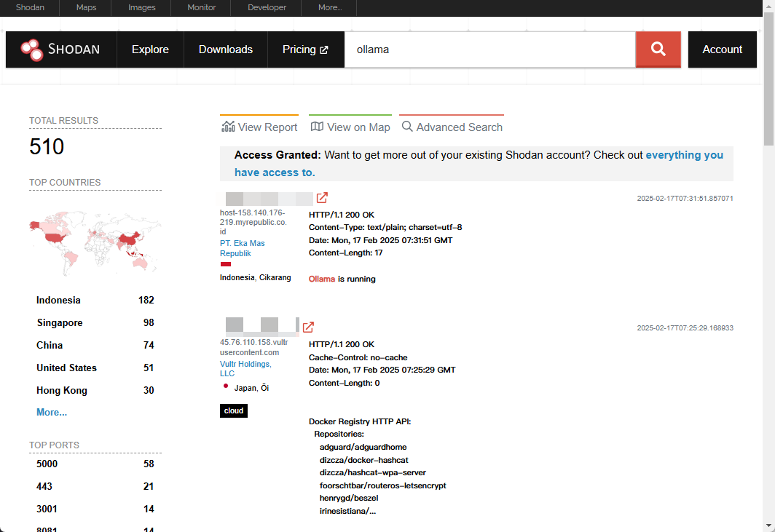This screenshot has width=775, height=532.
Task: Click the Advanced Search magnifier icon
Action: tap(406, 127)
